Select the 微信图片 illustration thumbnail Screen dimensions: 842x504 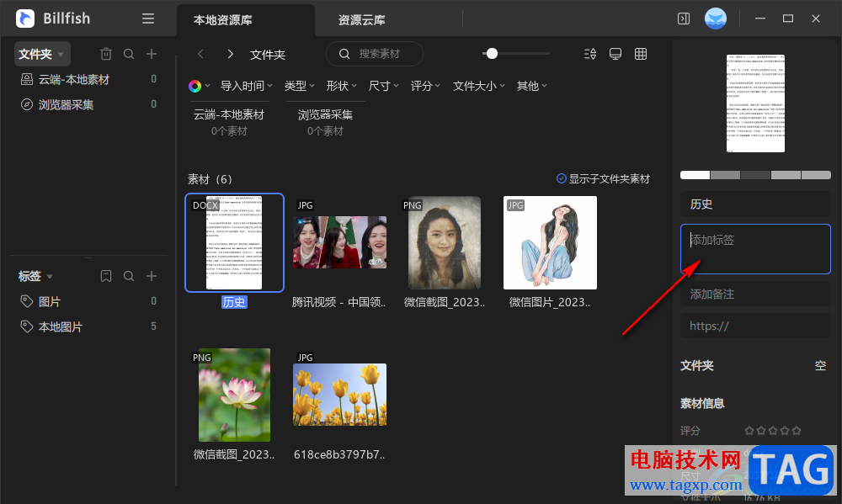coord(550,242)
